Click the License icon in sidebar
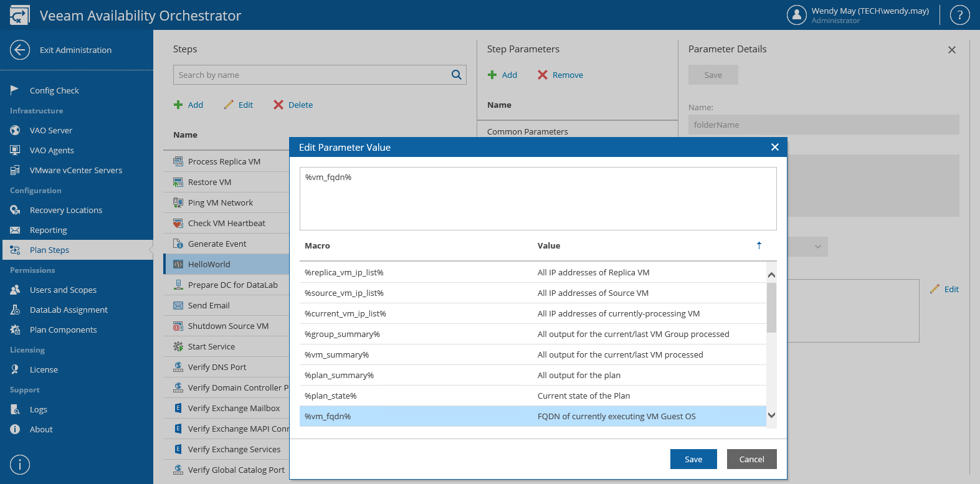The width and height of the screenshot is (980, 484). coord(15,369)
